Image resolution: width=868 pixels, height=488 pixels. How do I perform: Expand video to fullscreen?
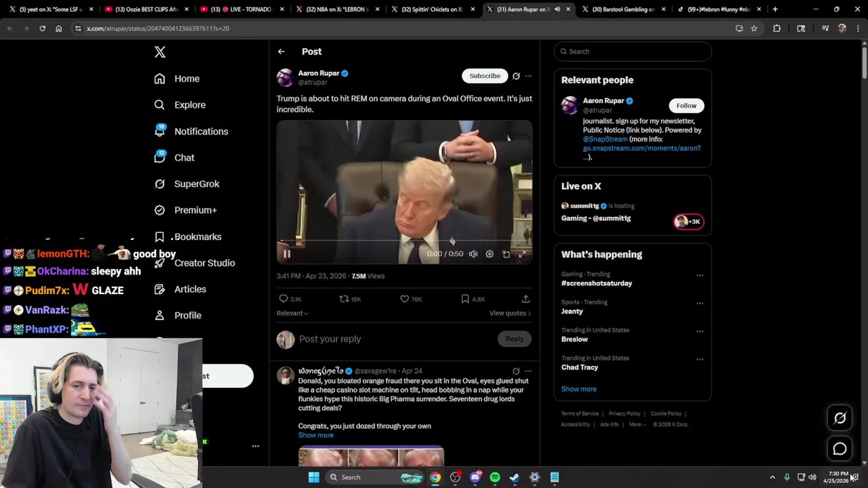[x=522, y=254]
